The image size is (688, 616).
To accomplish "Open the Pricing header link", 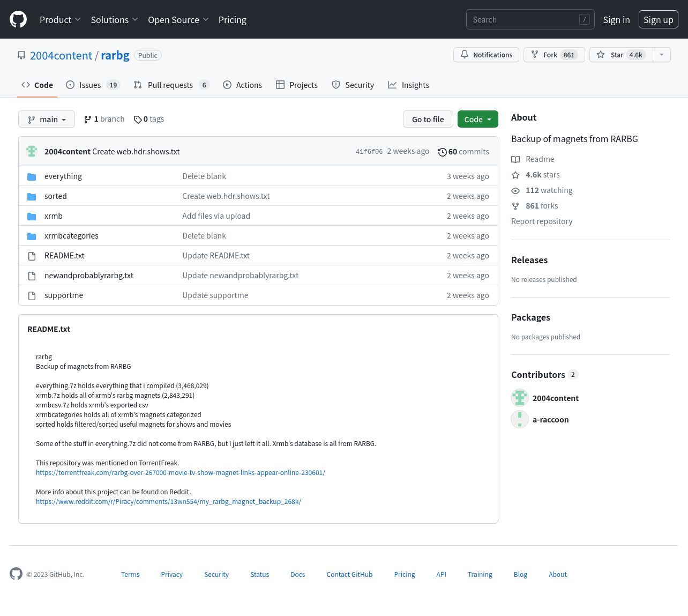I will [233, 20].
